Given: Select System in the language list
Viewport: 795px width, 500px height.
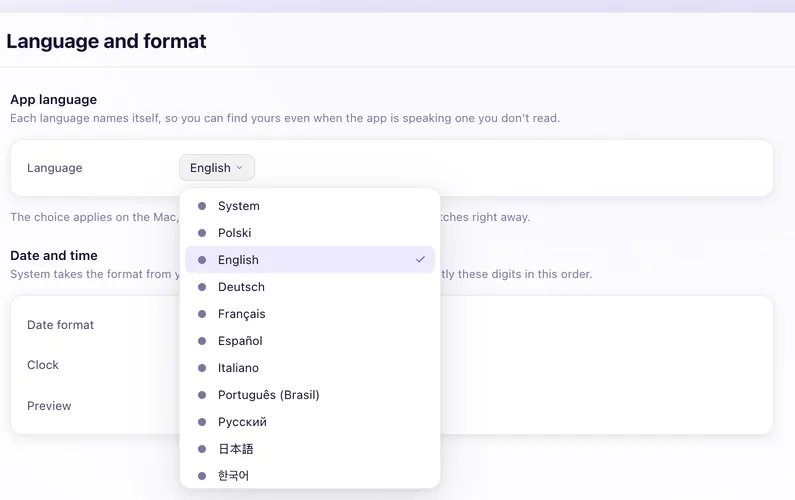Looking at the screenshot, I should click(x=310, y=206).
